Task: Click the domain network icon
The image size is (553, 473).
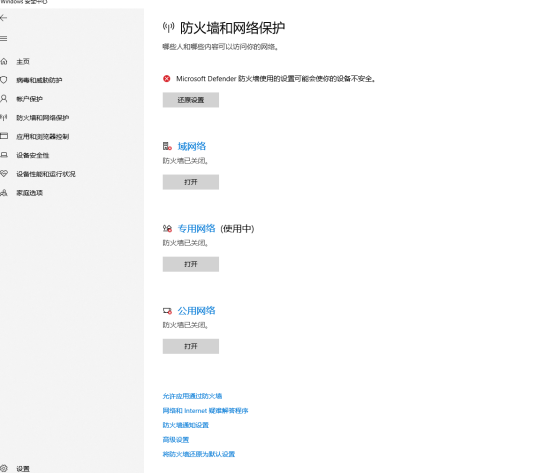Action: coord(167,146)
